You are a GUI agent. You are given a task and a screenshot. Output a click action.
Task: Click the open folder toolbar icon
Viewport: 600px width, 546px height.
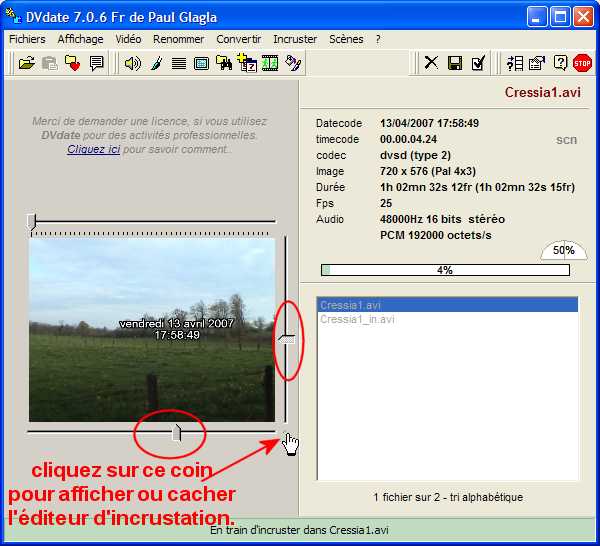(26, 63)
